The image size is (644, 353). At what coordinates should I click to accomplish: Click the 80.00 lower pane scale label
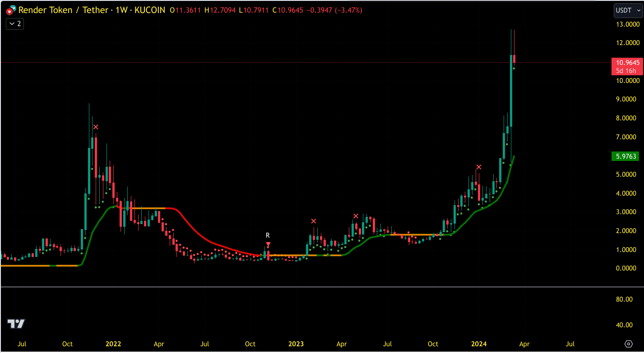625,299
